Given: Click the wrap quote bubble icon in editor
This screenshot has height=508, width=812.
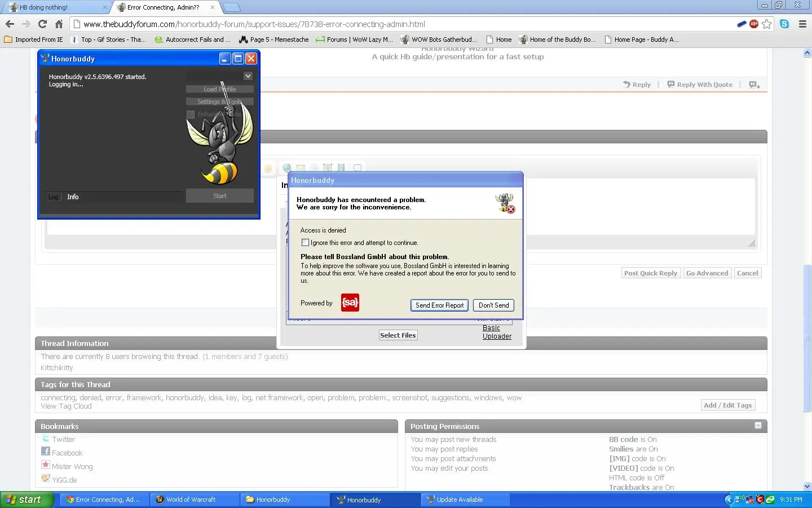Looking at the screenshot, I should tap(358, 168).
